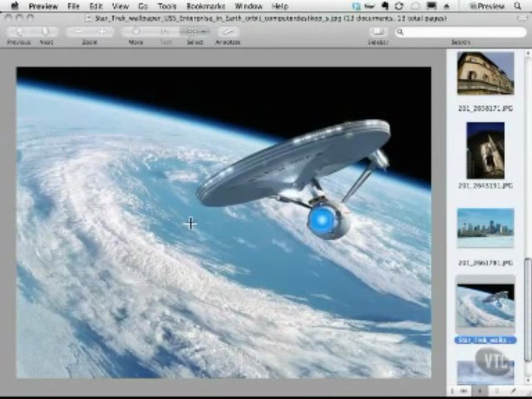The width and height of the screenshot is (532, 399).
Task: Click the blue menu bar status icon
Action: (x=356, y=6)
